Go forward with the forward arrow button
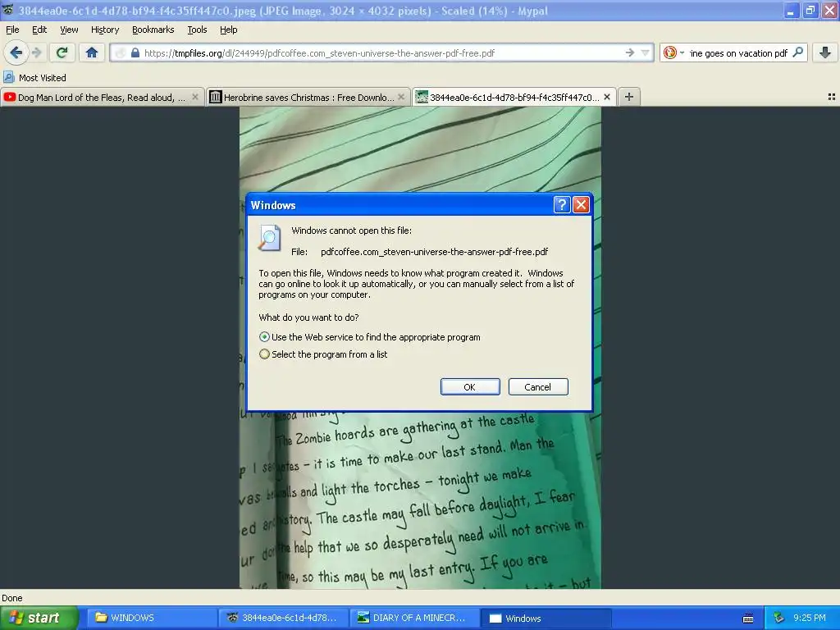The height and width of the screenshot is (630, 840). [36, 52]
